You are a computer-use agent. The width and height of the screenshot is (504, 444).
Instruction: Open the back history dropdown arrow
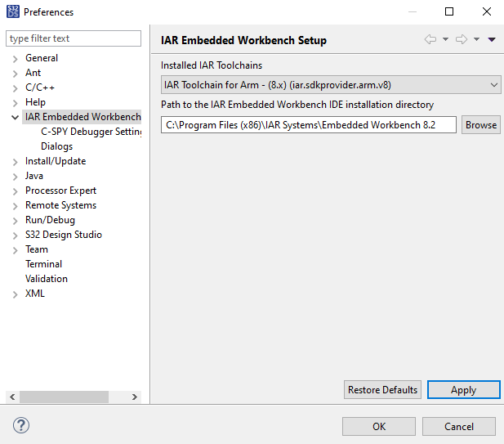tap(445, 39)
